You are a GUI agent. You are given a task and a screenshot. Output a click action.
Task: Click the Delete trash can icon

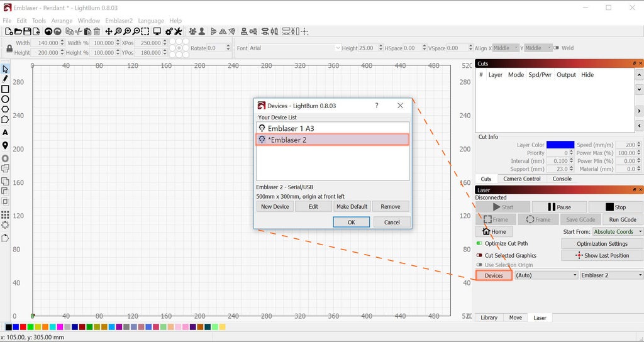click(96, 31)
